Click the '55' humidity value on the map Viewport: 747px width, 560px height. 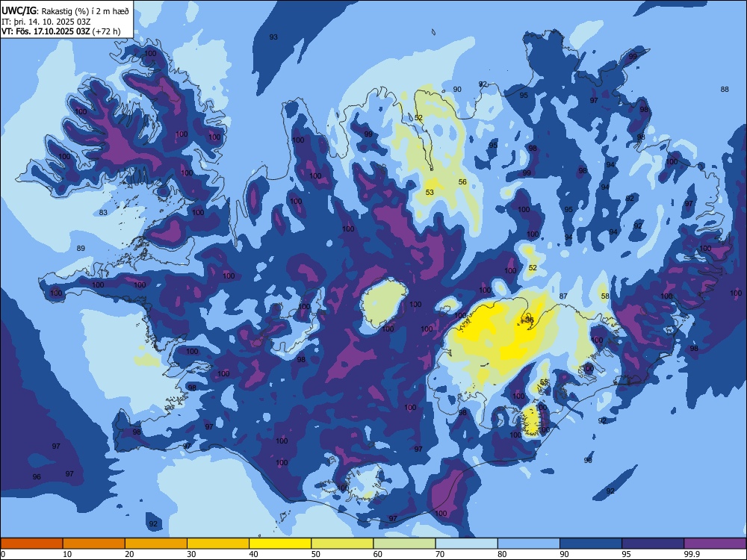[545, 382]
